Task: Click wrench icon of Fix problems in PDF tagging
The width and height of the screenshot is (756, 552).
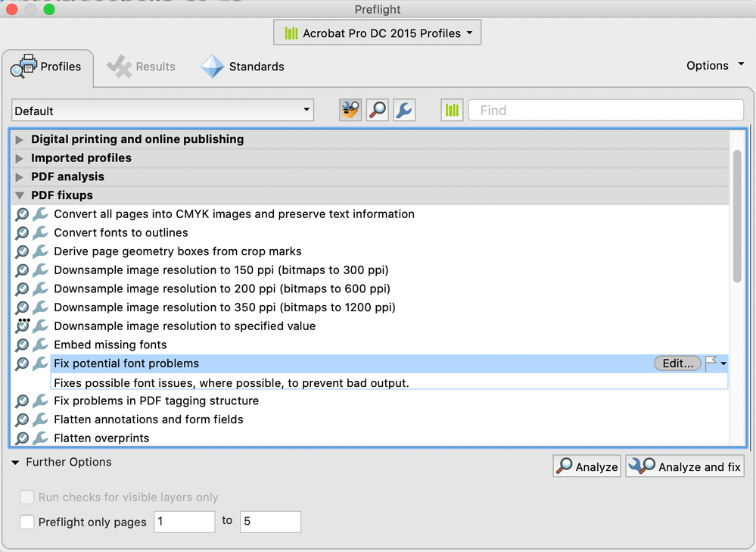Action: pyautogui.click(x=41, y=401)
